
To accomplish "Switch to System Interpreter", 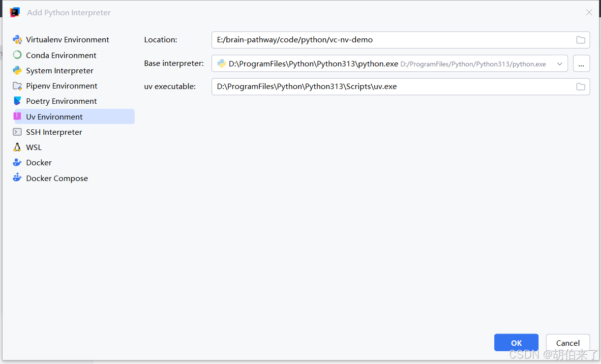I will pos(73,70).
